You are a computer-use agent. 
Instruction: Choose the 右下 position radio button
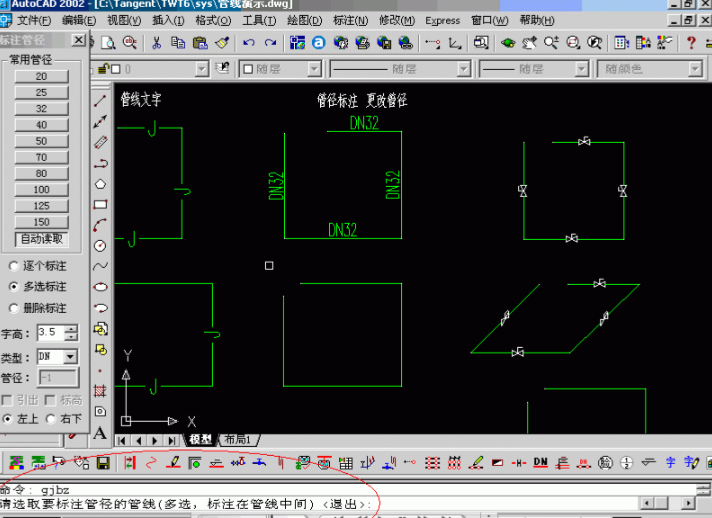pyautogui.click(x=51, y=419)
